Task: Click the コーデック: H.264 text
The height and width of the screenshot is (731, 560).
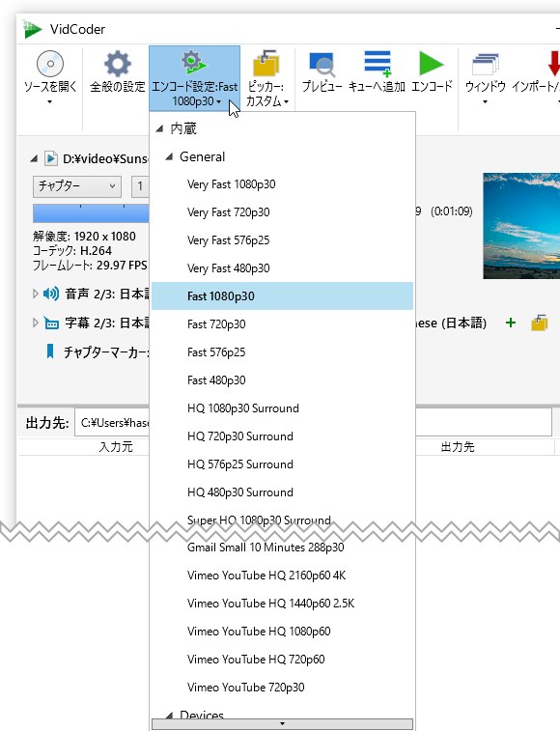Action: point(72,251)
